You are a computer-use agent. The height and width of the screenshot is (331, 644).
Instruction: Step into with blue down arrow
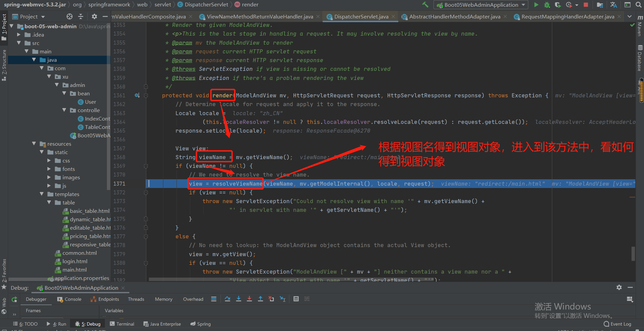(x=239, y=299)
